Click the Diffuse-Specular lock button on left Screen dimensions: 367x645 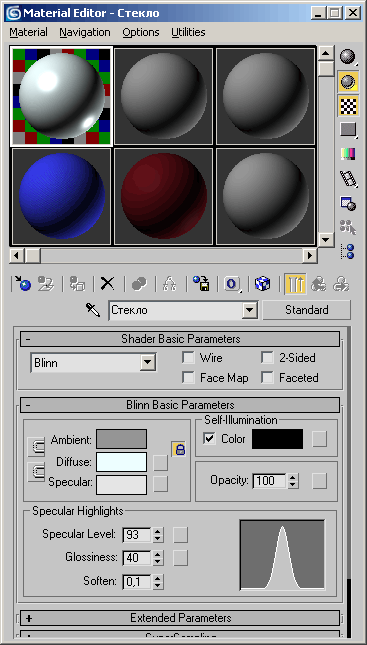tap(36, 472)
